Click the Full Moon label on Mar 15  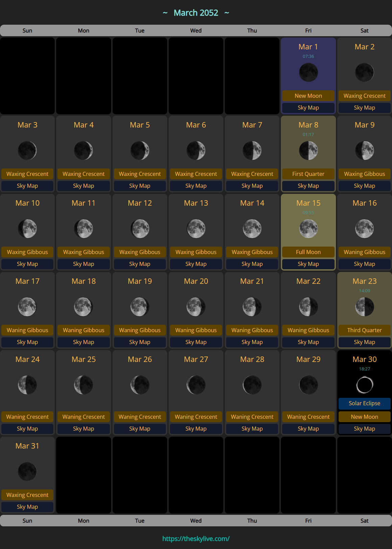coord(308,252)
